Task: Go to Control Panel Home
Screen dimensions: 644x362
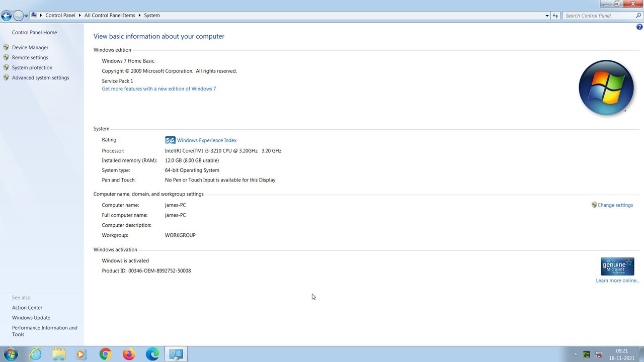Action: (34, 33)
